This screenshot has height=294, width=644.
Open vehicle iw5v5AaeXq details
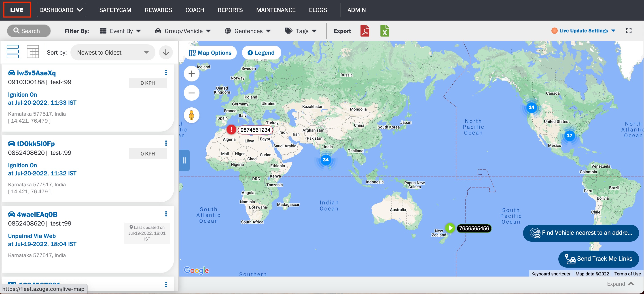36,73
